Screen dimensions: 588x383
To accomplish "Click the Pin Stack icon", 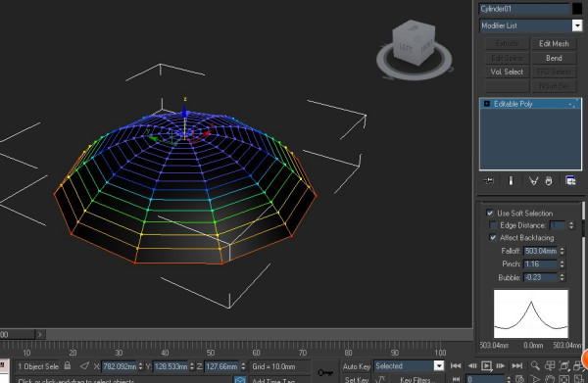I will click(489, 181).
